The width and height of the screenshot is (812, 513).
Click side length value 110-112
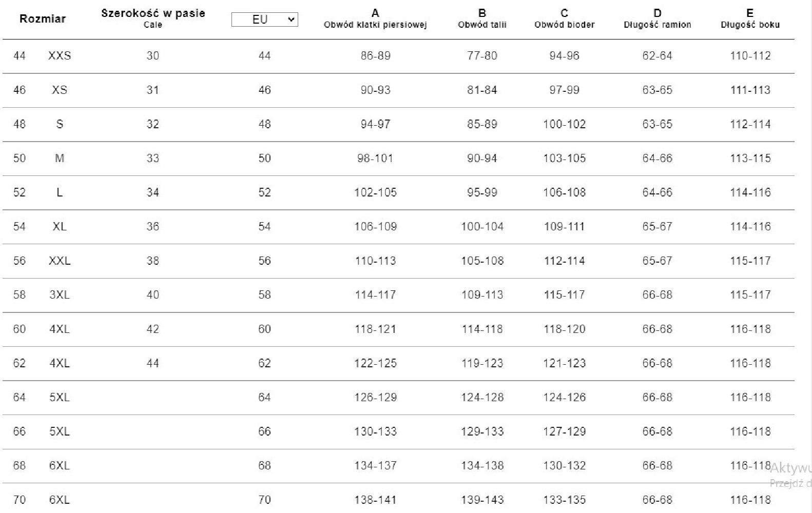[750, 56]
